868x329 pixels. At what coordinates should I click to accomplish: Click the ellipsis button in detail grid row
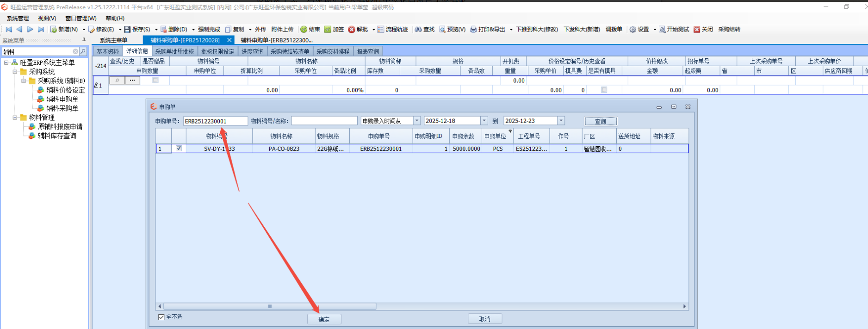point(132,80)
